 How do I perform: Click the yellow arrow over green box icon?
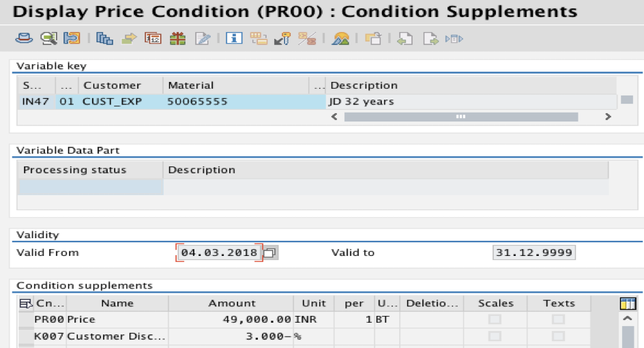pos(129,39)
